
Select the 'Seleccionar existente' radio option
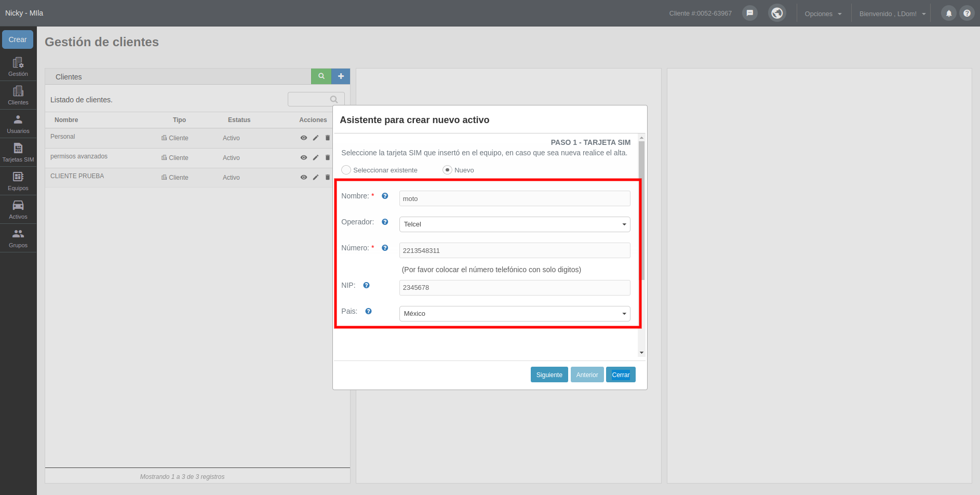pos(346,170)
